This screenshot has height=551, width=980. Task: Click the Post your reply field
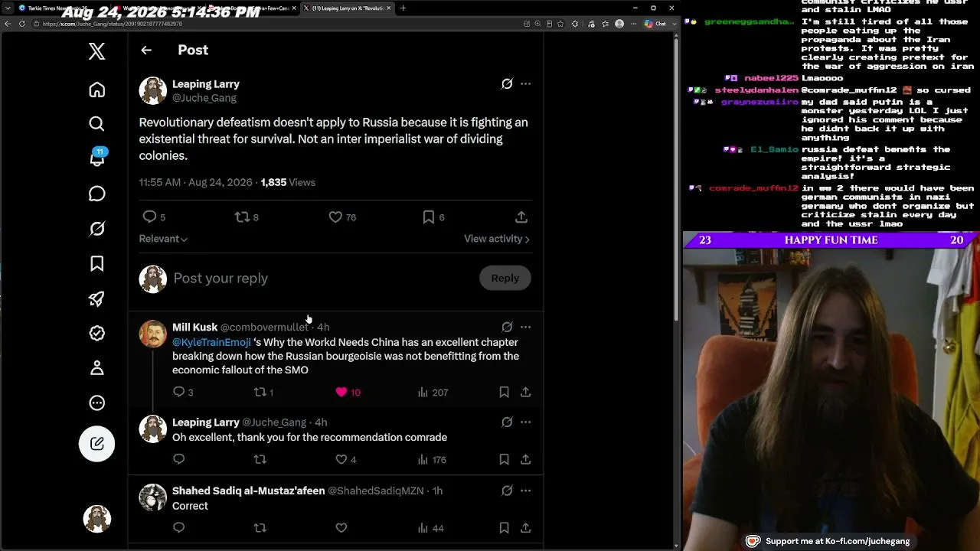pyautogui.click(x=322, y=279)
